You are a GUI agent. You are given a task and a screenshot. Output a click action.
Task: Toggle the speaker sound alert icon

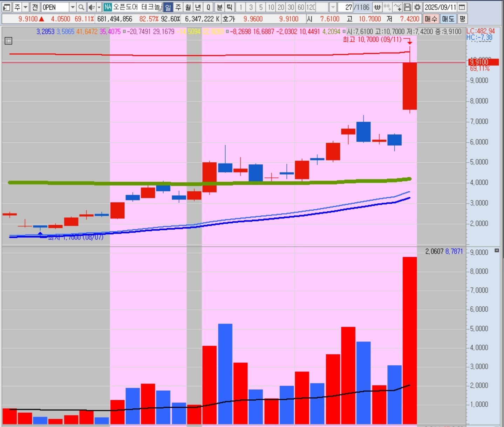(91, 7)
